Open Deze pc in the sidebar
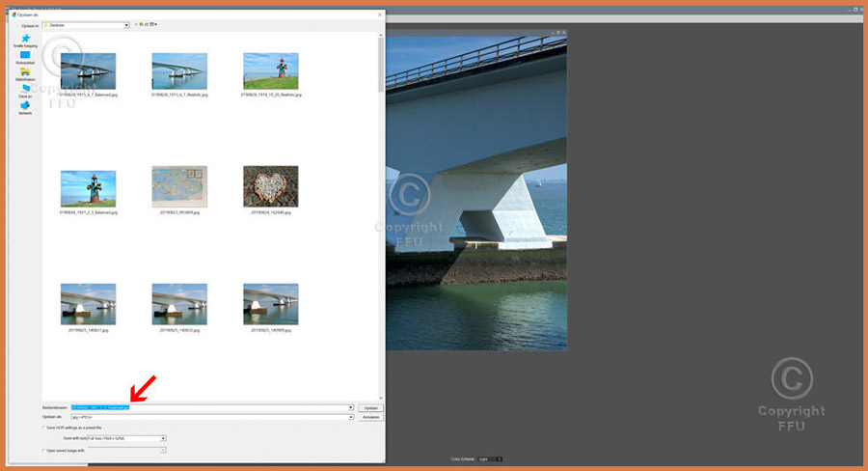 25,92
